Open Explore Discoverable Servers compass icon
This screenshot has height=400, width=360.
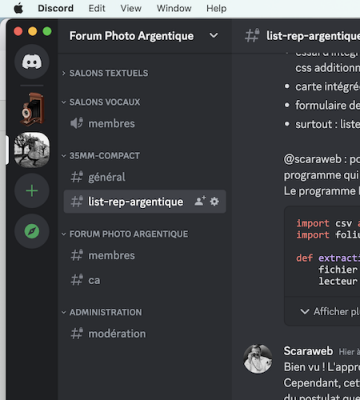(x=32, y=231)
